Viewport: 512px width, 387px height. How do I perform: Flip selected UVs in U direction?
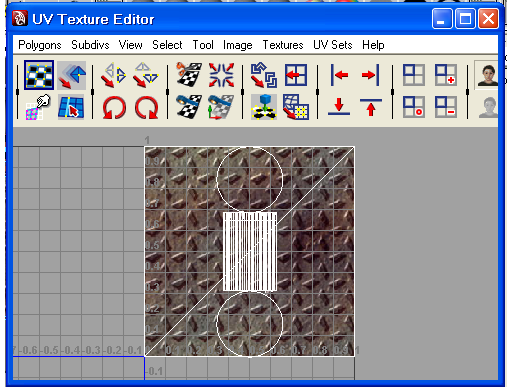click(x=113, y=75)
